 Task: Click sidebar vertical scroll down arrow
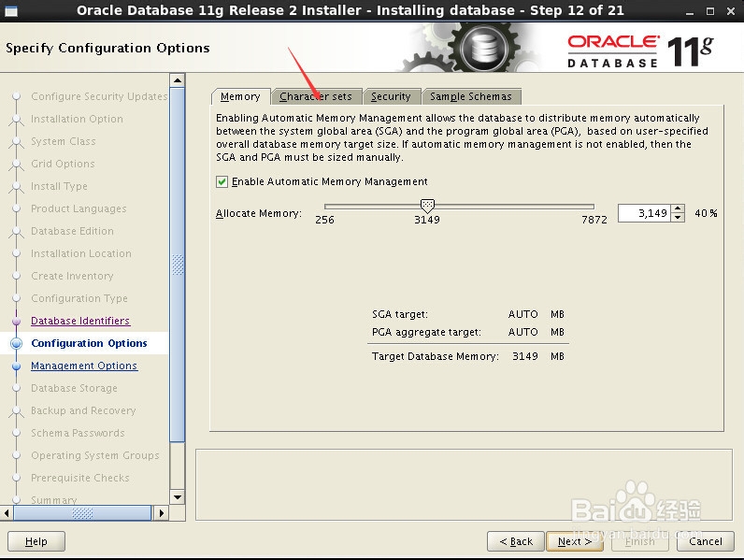coord(178,497)
